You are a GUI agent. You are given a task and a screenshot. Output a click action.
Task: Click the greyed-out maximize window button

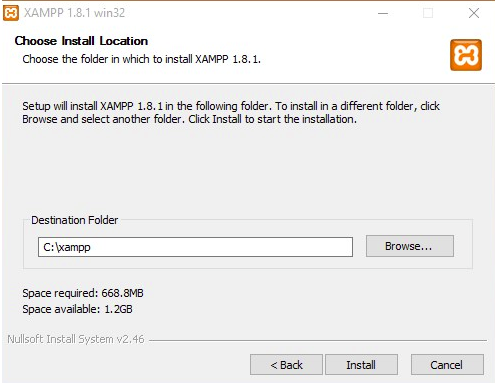pos(428,13)
